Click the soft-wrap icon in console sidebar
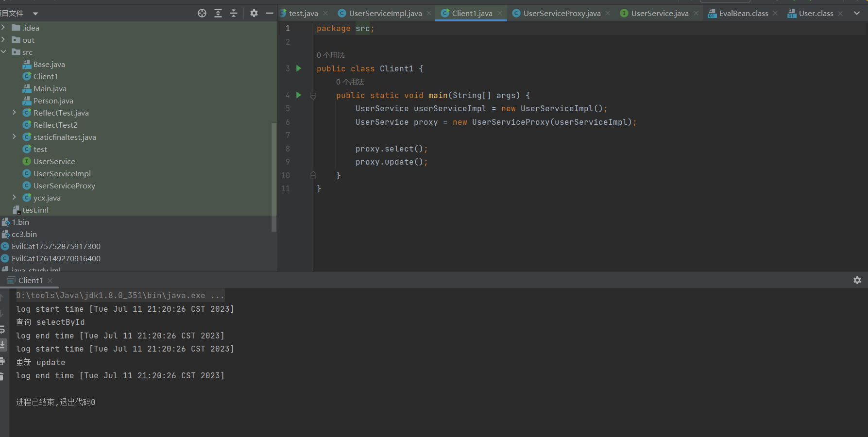Image resolution: width=868 pixels, height=437 pixels. [2, 330]
